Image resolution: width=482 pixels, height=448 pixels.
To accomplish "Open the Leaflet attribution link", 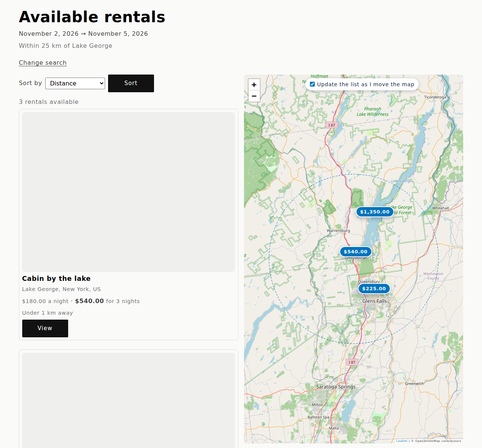I will 402,441.
